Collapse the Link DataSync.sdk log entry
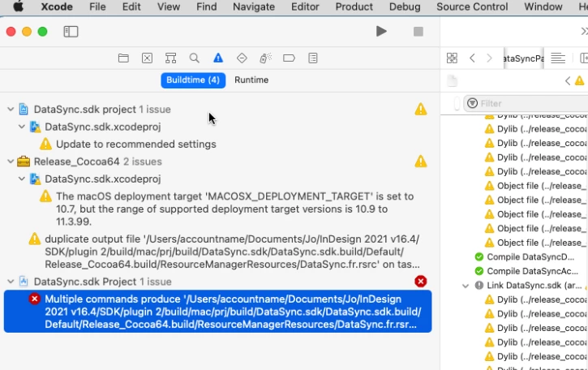 pyautogui.click(x=466, y=286)
